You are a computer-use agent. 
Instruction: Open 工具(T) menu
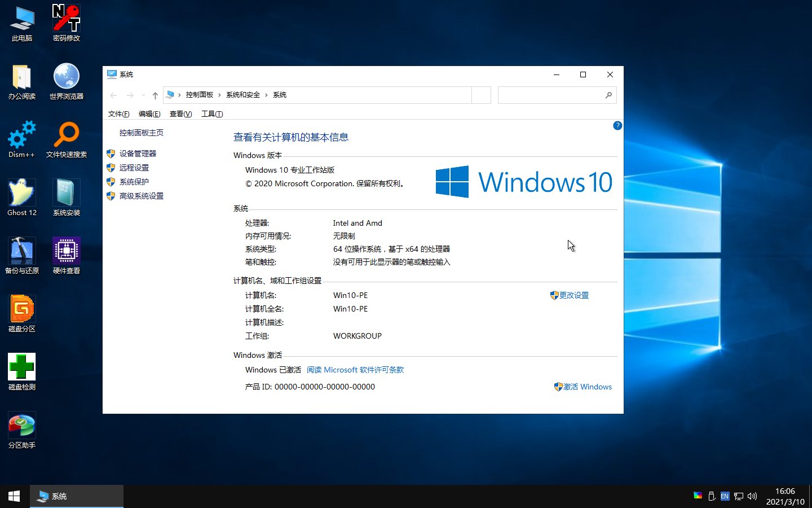coord(212,114)
